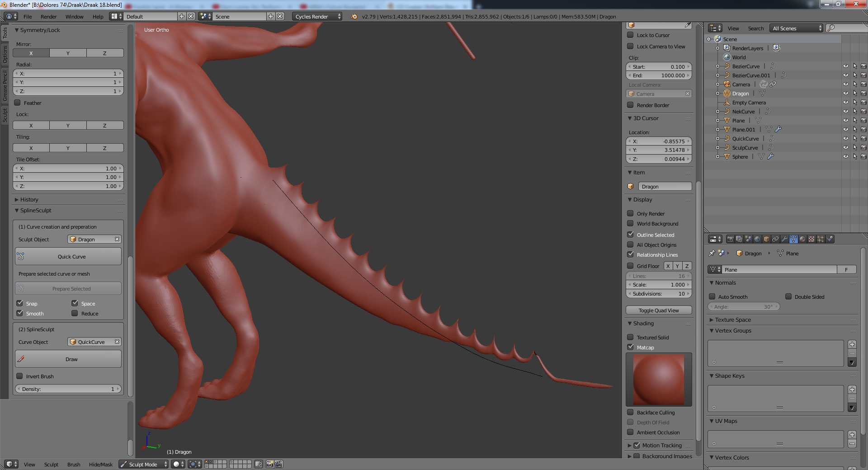The width and height of the screenshot is (868, 470).
Task: Open the Texture properties checkerboard icon
Action: pos(811,239)
